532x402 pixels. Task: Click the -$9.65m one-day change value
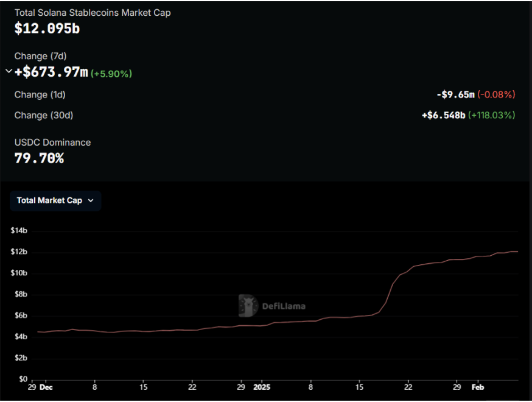pos(455,95)
